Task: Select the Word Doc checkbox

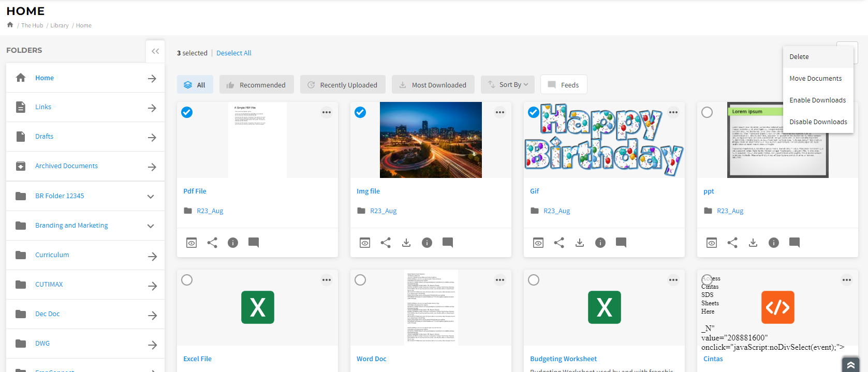Action: coord(360,280)
